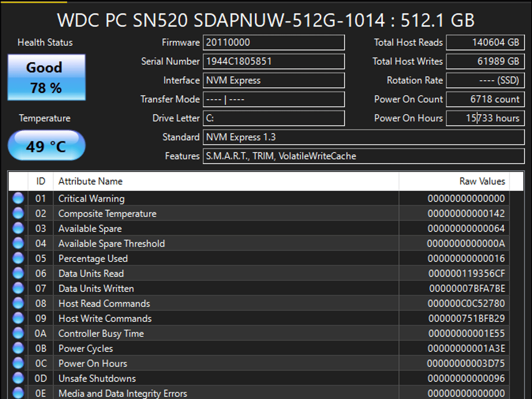This screenshot has width=532, height=399.
Task: Select the Unsafe Shutdowns attribute name
Action: pyautogui.click(x=97, y=378)
